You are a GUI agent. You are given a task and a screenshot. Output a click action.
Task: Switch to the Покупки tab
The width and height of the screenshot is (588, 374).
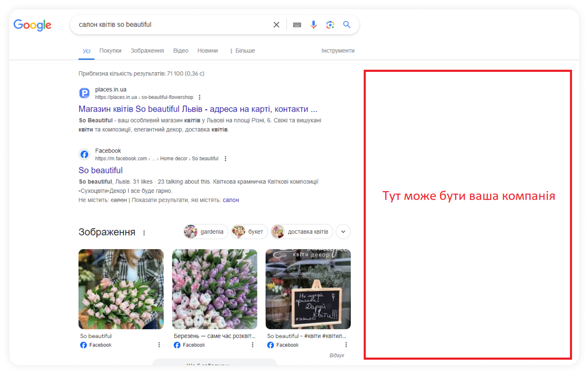pyautogui.click(x=110, y=51)
